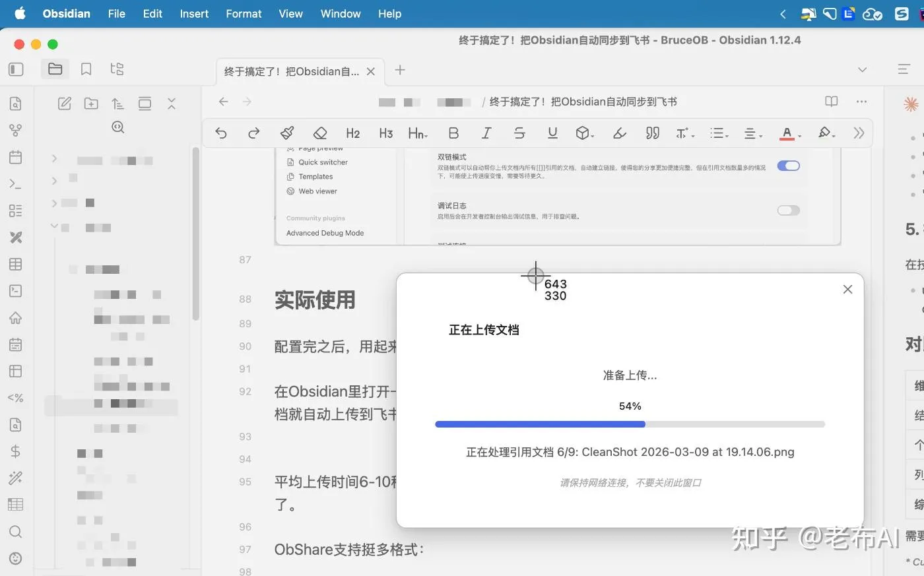This screenshot has width=924, height=576.
Task: Apply italic formatting in toolbar
Action: 486,133
